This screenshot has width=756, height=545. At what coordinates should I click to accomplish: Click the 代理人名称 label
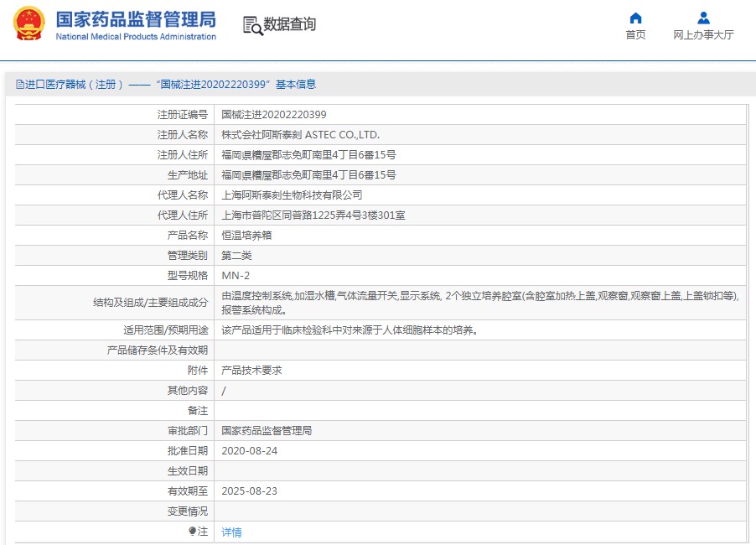pos(182,195)
